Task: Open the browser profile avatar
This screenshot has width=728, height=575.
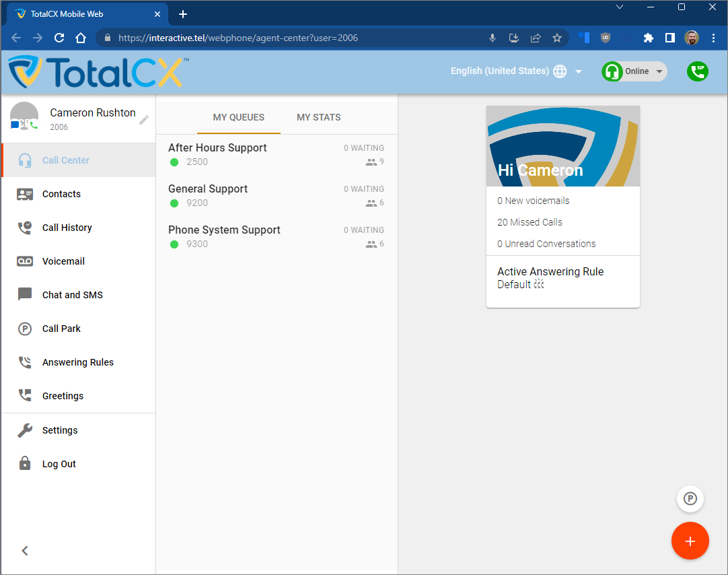Action: 692,38
